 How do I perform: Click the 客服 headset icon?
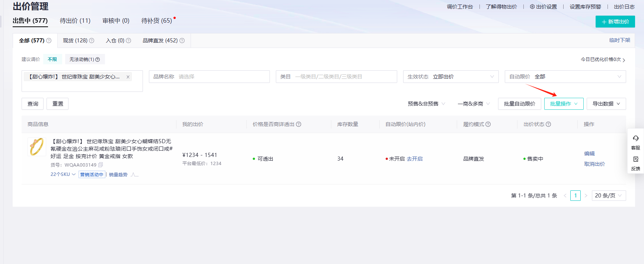tap(635, 138)
